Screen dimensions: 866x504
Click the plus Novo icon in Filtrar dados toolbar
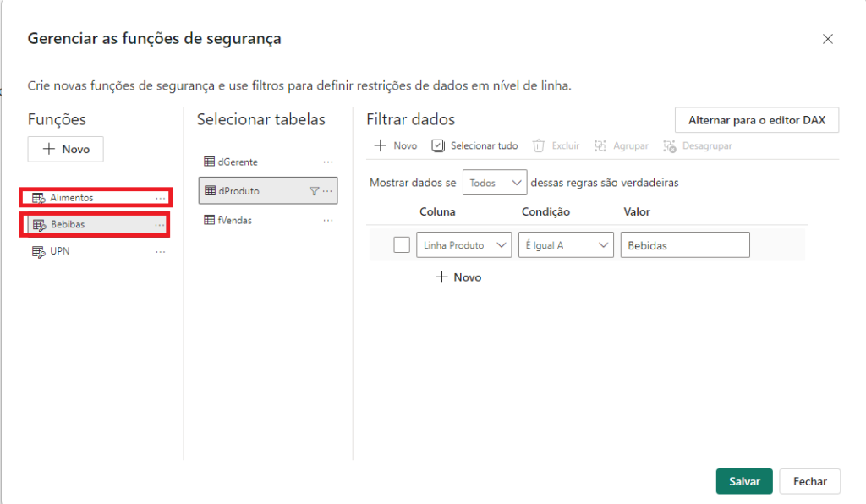point(378,145)
